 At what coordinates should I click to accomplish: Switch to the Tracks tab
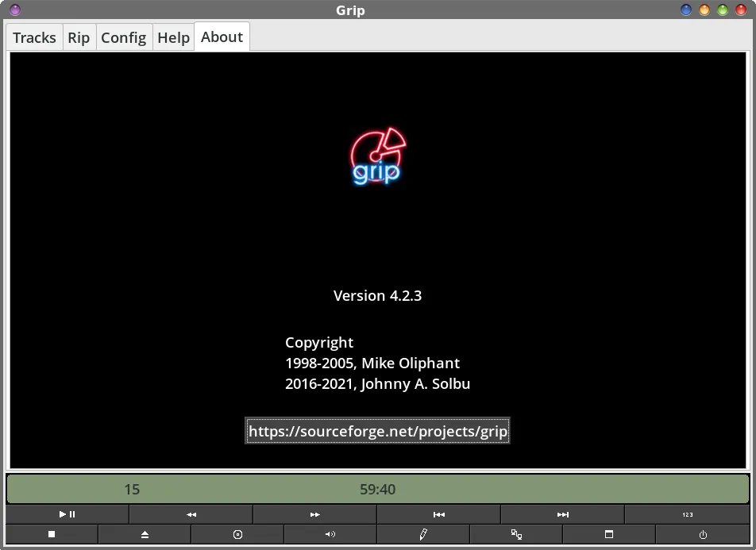coord(34,37)
